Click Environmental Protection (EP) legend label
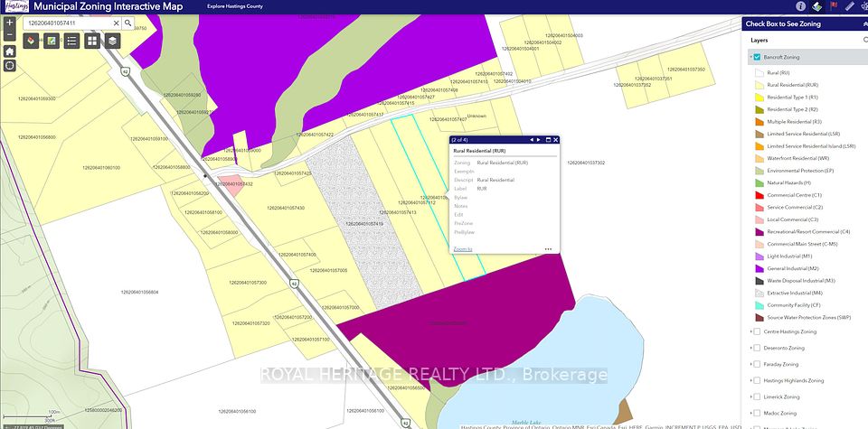The image size is (868, 429). 800,171
